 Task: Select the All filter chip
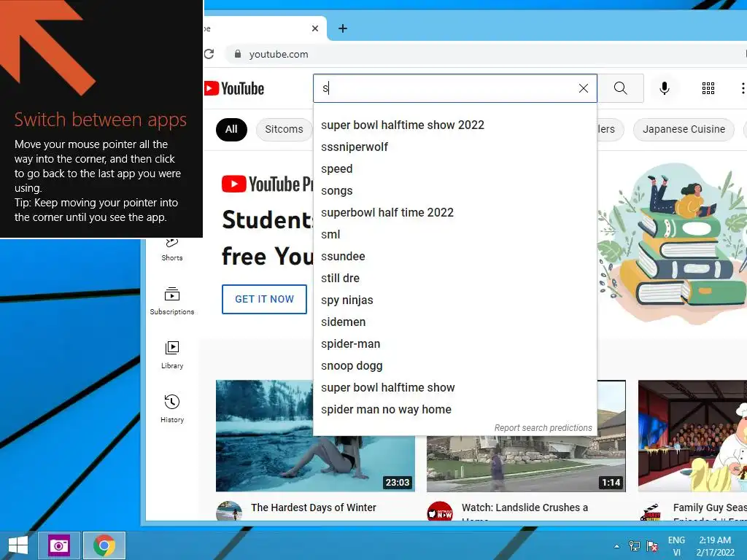[x=231, y=130]
